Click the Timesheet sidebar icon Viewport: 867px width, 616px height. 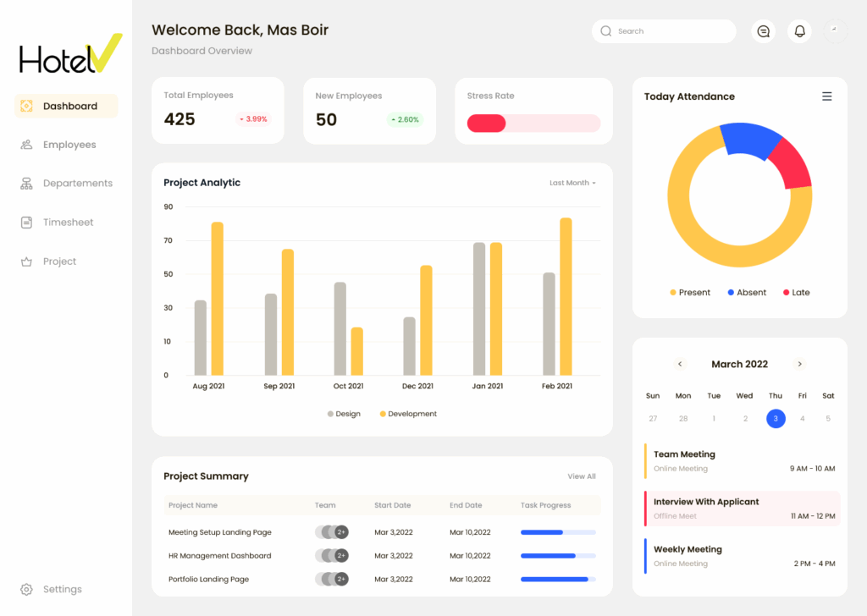tap(26, 223)
